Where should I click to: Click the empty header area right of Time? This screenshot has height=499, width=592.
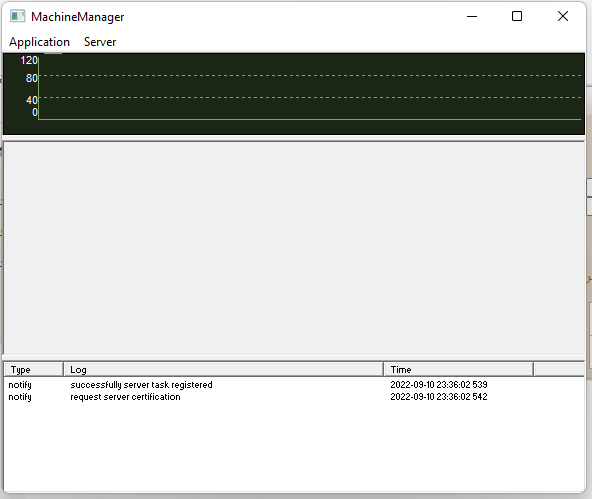pyautogui.click(x=559, y=369)
